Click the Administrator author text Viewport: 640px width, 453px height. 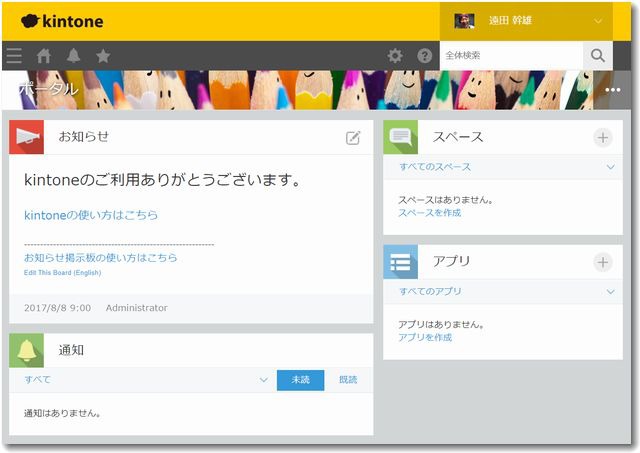tap(137, 308)
